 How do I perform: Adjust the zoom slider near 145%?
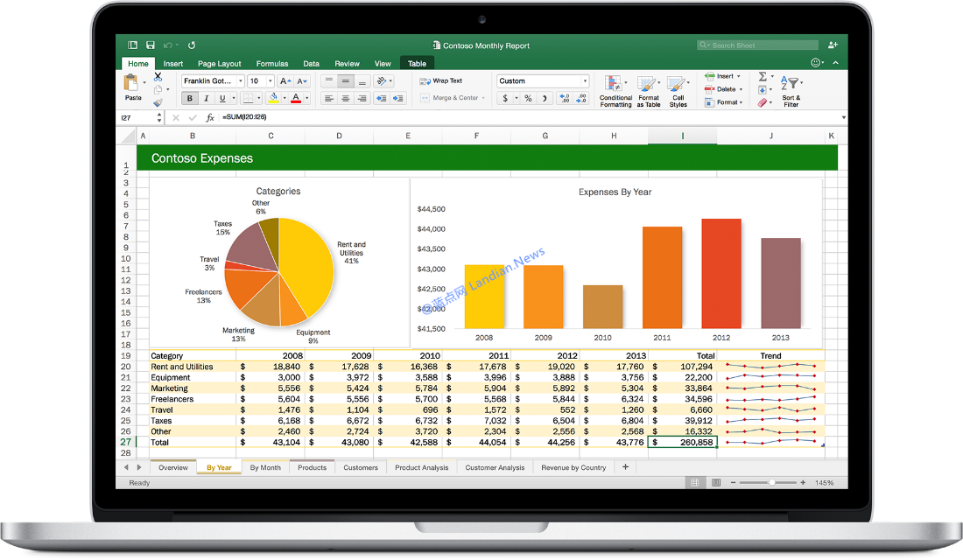[x=770, y=481]
